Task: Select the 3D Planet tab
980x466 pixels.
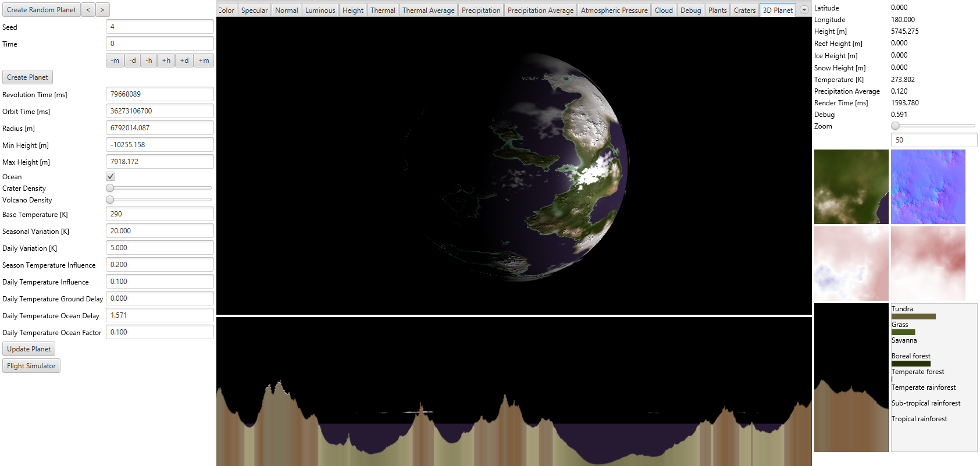Action: pos(778,10)
